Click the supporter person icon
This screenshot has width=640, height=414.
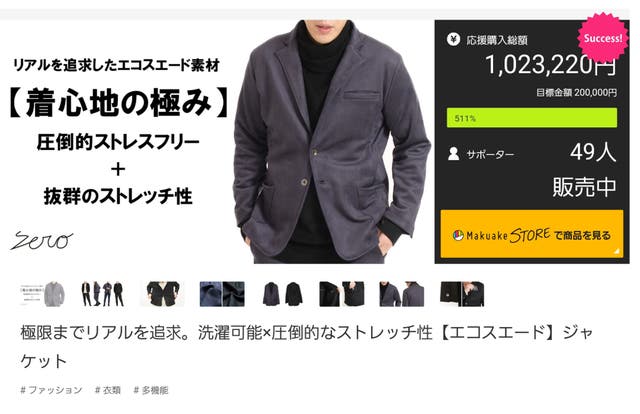pyautogui.click(x=453, y=154)
